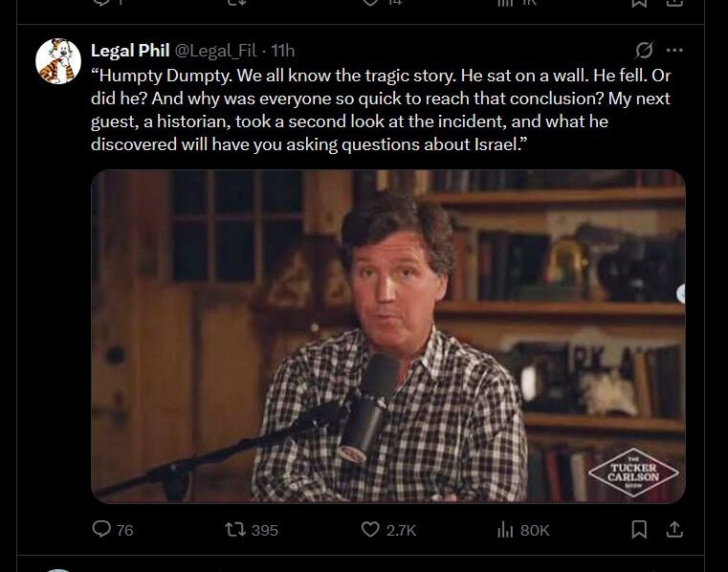
Task: Bookmark the Legal Phil post
Action: 640,529
